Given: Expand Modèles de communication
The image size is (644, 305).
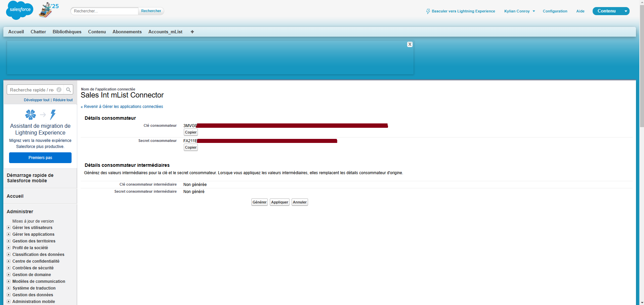Looking at the screenshot, I should point(9,281).
